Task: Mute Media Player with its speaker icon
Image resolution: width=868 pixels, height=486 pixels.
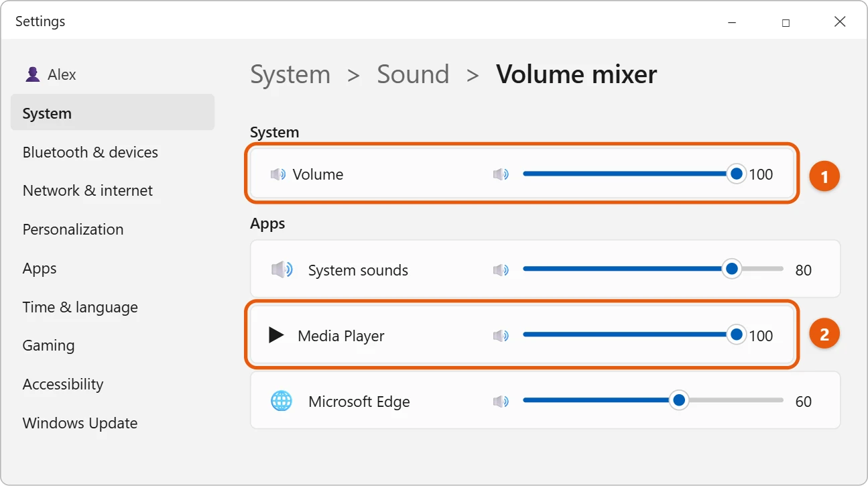Action: point(501,335)
